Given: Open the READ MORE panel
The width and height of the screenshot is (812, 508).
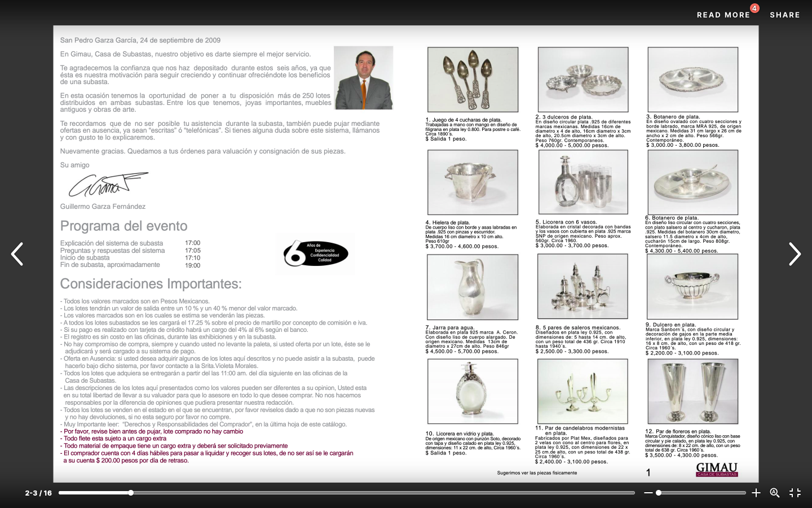Looking at the screenshot, I should click(724, 15).
